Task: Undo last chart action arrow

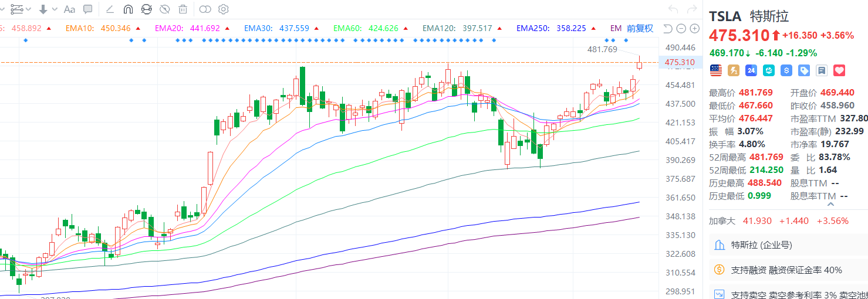Action: click(x=673, y=9)
